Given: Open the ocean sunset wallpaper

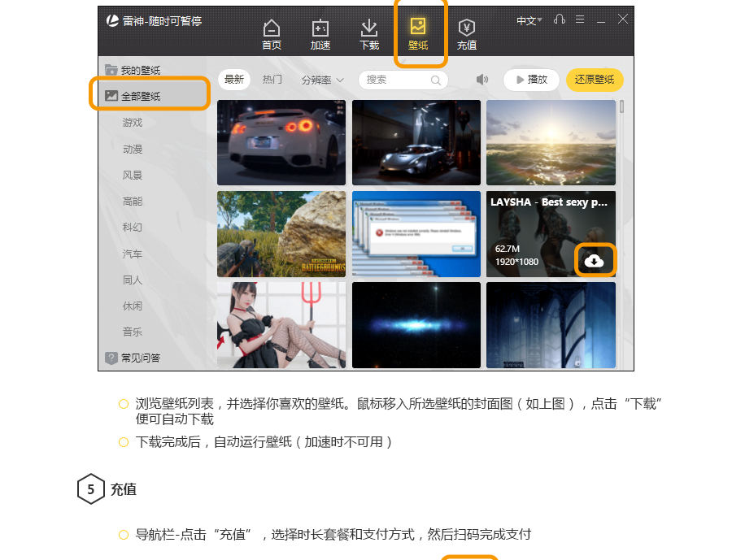Looking at the screenshot, I should (x=551, y=143).
